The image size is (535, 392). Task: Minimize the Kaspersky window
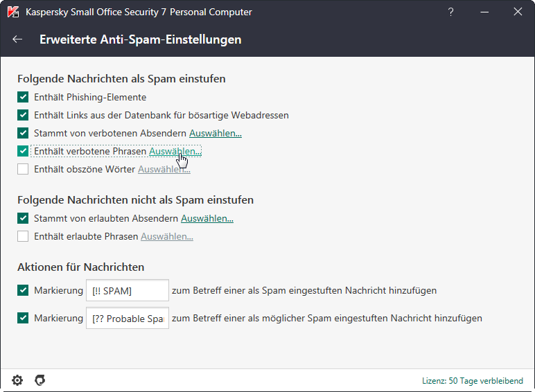click(x=484, y=12)
